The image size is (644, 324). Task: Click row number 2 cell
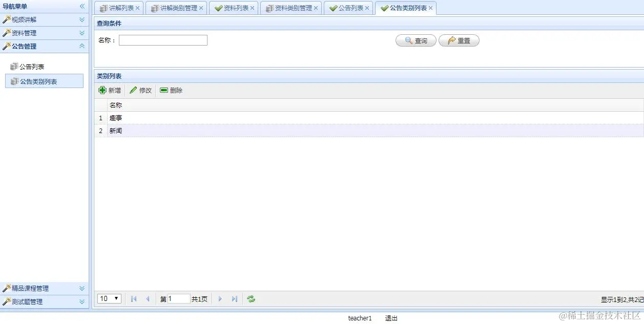click(x=101, y=131)
